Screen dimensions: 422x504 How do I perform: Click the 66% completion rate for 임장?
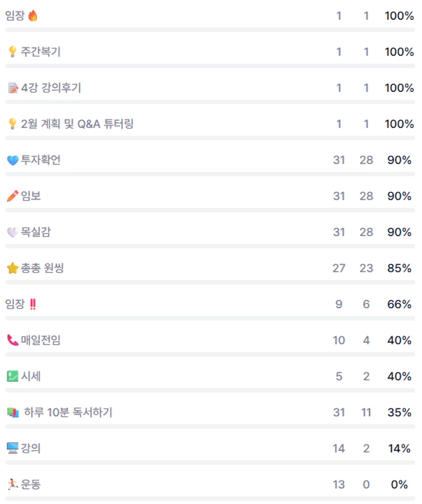click(x=399, y=305)
